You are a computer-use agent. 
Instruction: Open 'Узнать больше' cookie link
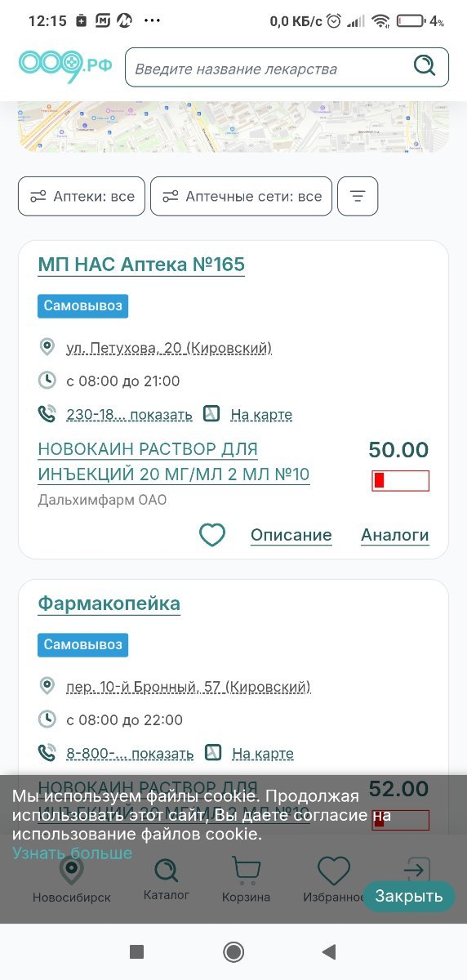pos(72,853)
